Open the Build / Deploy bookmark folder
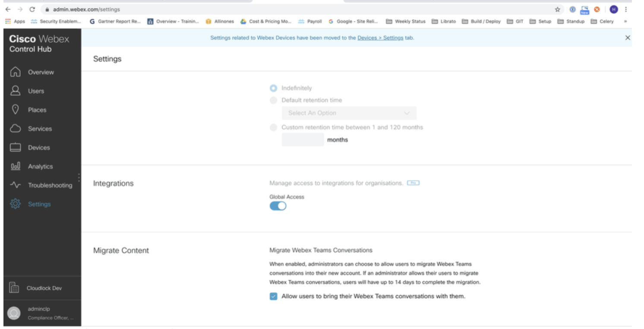Viewport: 644px width, 329px height. (481, 21)
